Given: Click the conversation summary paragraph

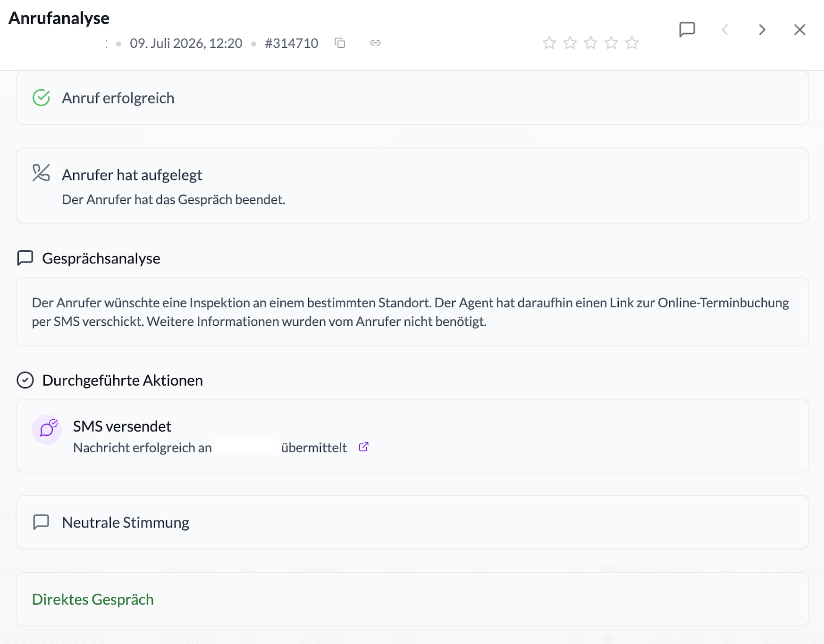Looking at the screenshot, I should (411, 312).
